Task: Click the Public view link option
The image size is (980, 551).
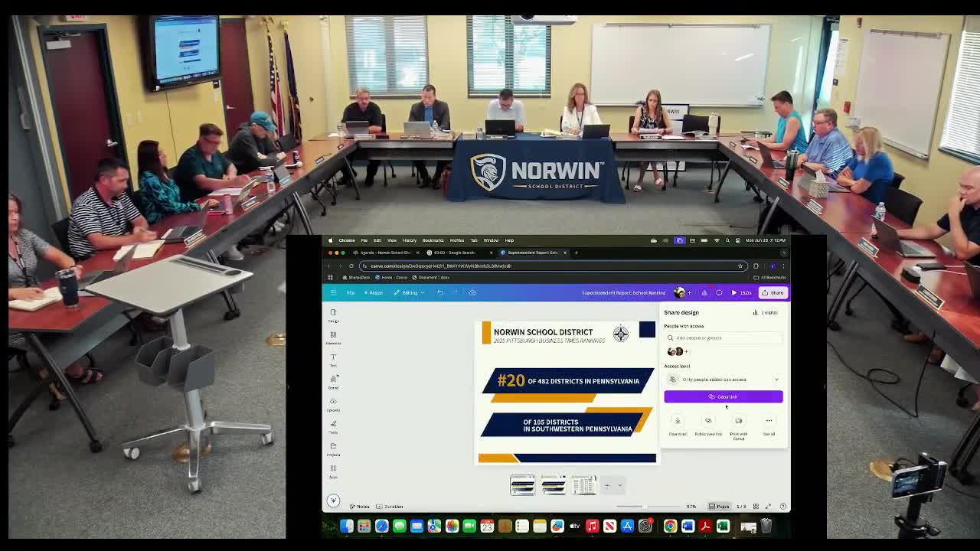Action: coord(708,425)
